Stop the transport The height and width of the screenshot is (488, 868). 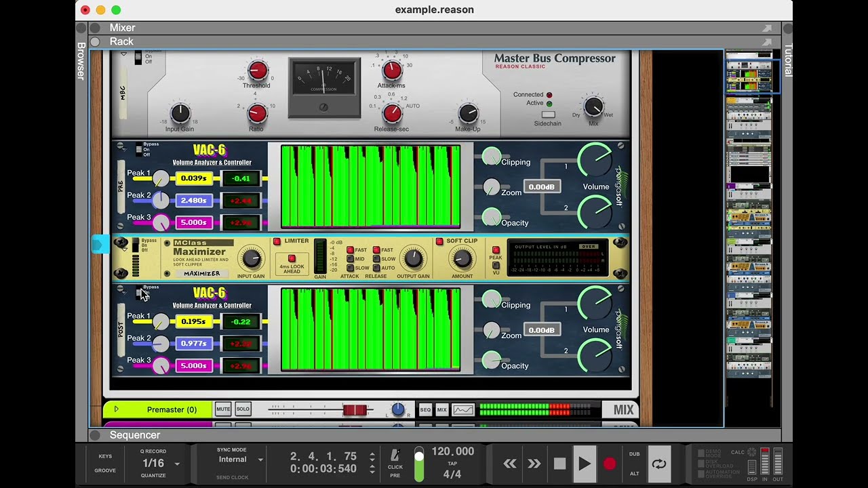click(x=559, y=464)
